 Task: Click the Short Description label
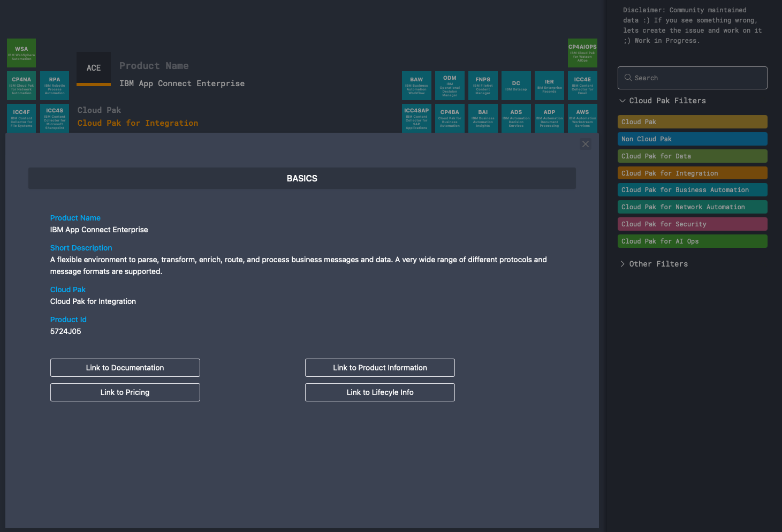(81, 248)
